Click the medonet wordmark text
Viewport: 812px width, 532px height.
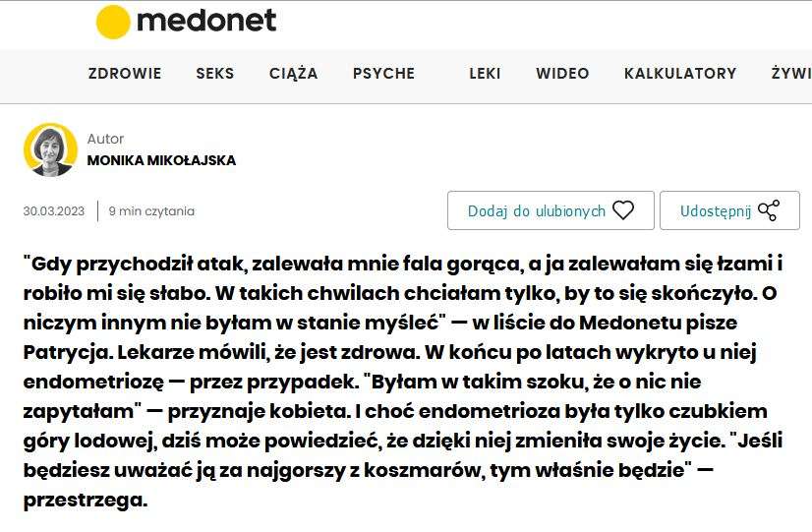(206, 22)
